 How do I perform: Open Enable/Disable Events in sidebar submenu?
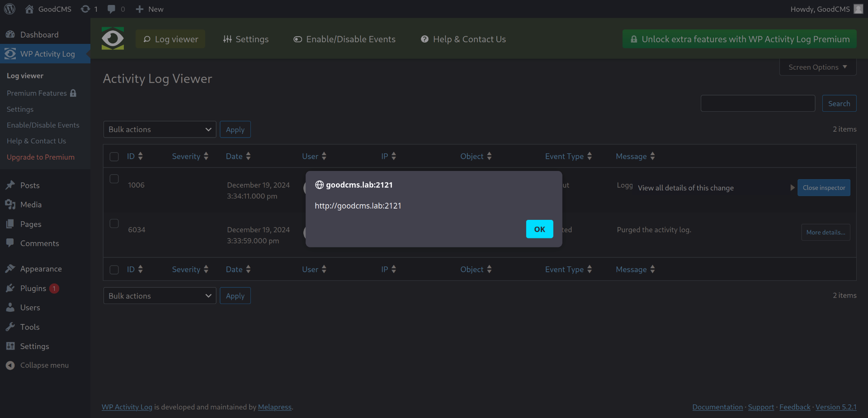[x=43, y=125]
